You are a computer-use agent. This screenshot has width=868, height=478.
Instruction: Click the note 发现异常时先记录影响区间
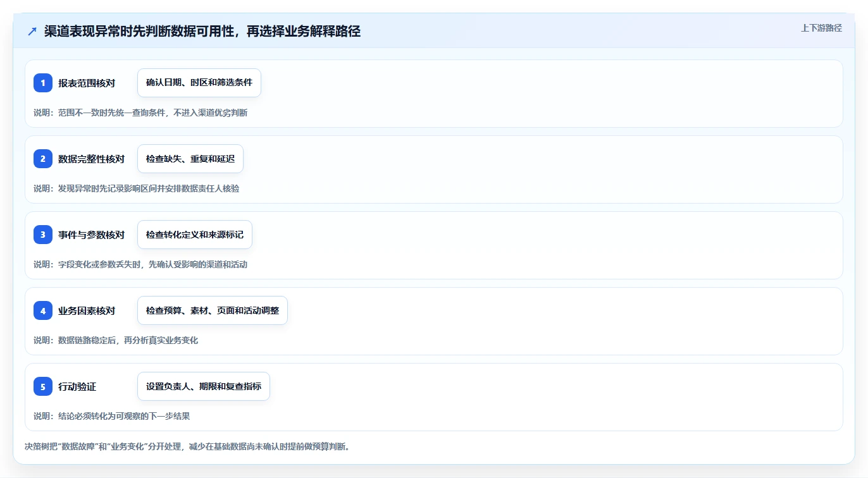tap(137, 188)
